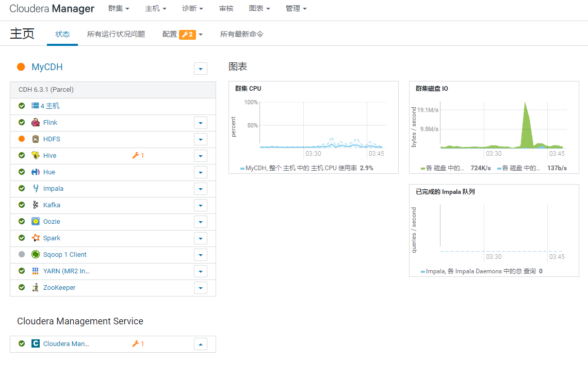Screen dimensions: 588x378
Task: Open the Impala actions dropdown
Action: (x=201, y=189)
